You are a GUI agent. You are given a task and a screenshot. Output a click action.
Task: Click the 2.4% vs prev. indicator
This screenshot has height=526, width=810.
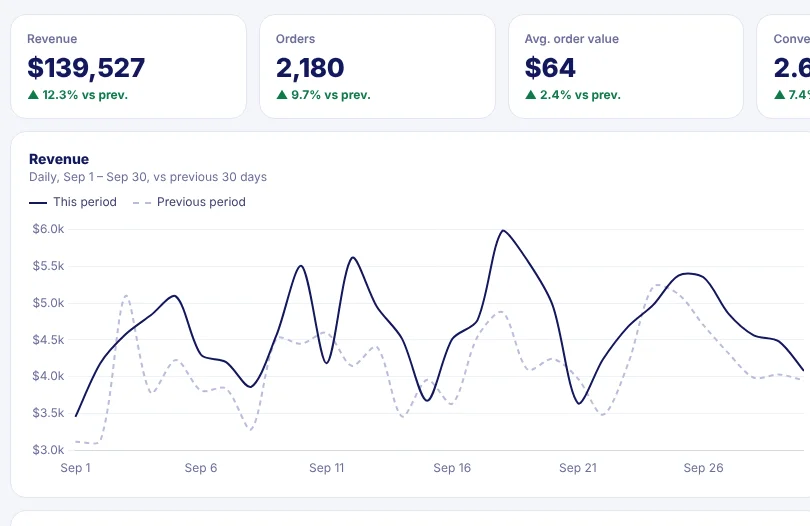click(573, 95)
